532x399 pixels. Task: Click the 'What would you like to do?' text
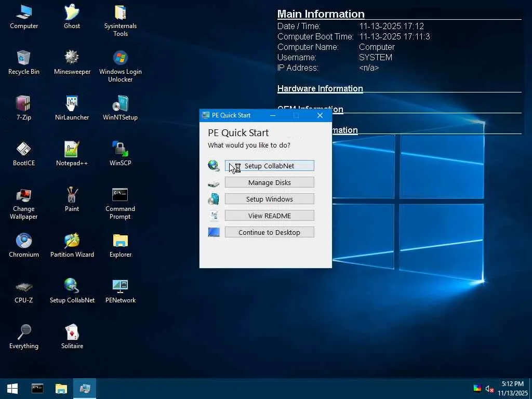pos(249,145)
